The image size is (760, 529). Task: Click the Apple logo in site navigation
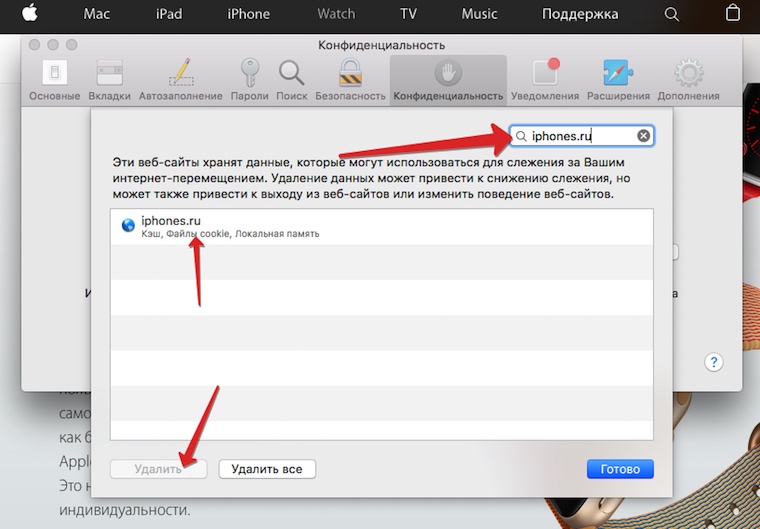coord(30,13)
